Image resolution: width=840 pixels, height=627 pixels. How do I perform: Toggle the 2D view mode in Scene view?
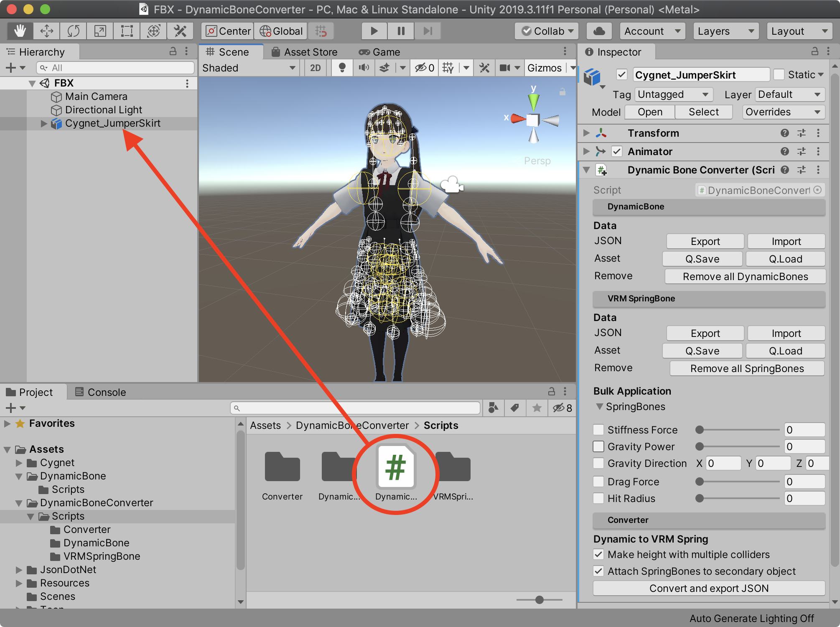tap(316, 67)
